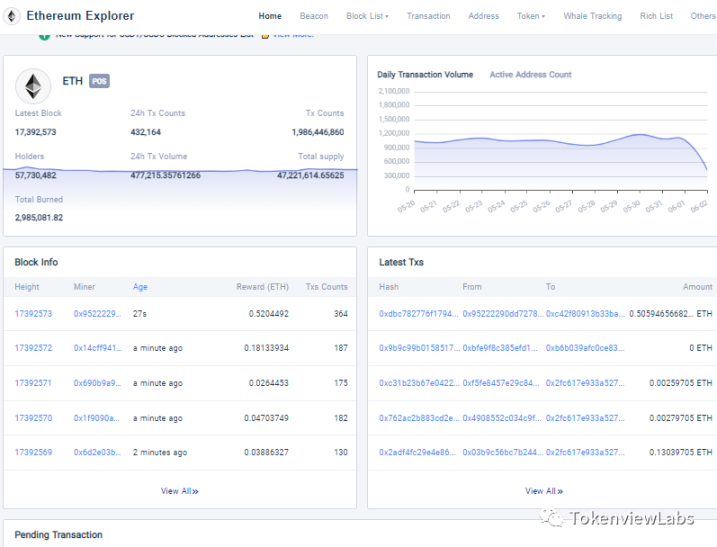Click the large ETH coin icon

pos(33,85)
